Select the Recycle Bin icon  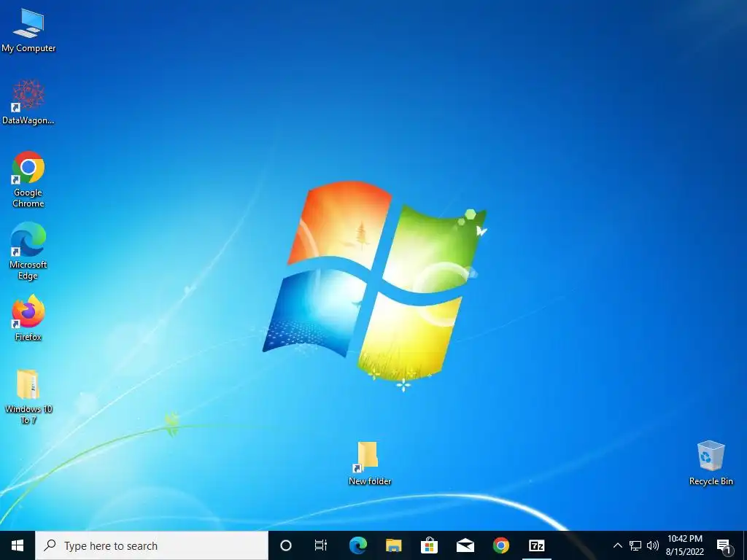pos(711,463)
